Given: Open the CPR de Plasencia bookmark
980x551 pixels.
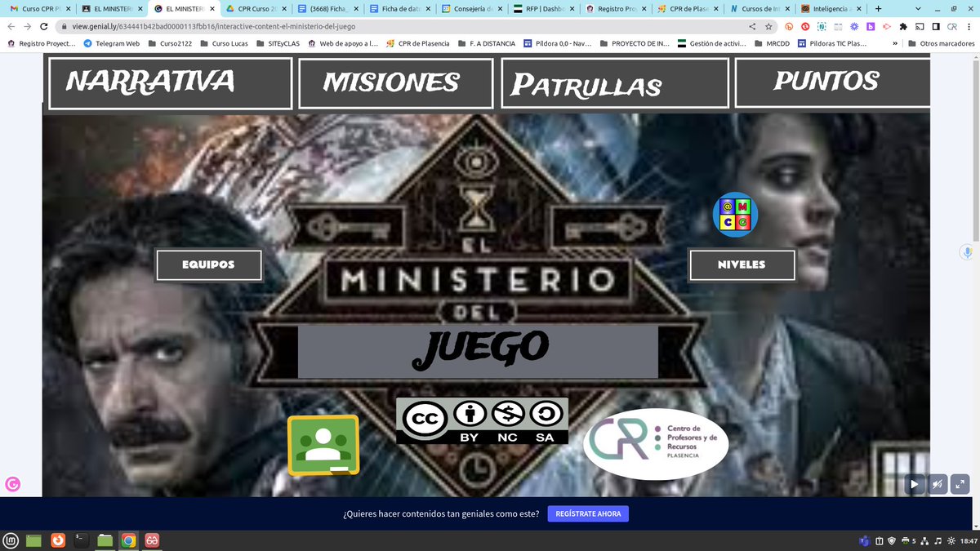Looking at the screenshot, I should 418,43.
